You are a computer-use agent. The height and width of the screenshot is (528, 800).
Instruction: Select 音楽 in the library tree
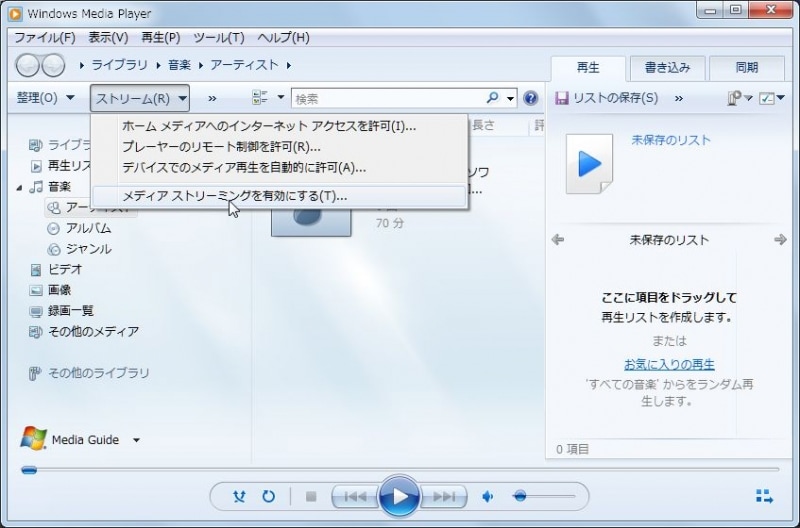tap(59, 187)
